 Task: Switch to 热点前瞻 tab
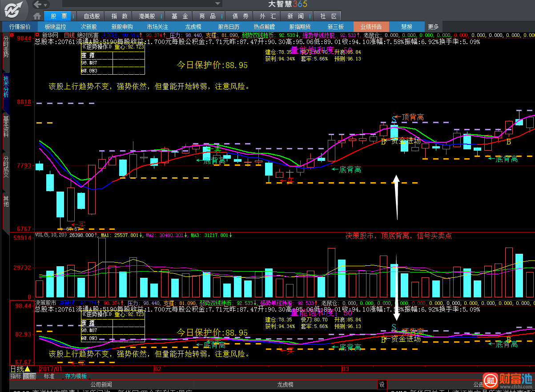[264, 27]
